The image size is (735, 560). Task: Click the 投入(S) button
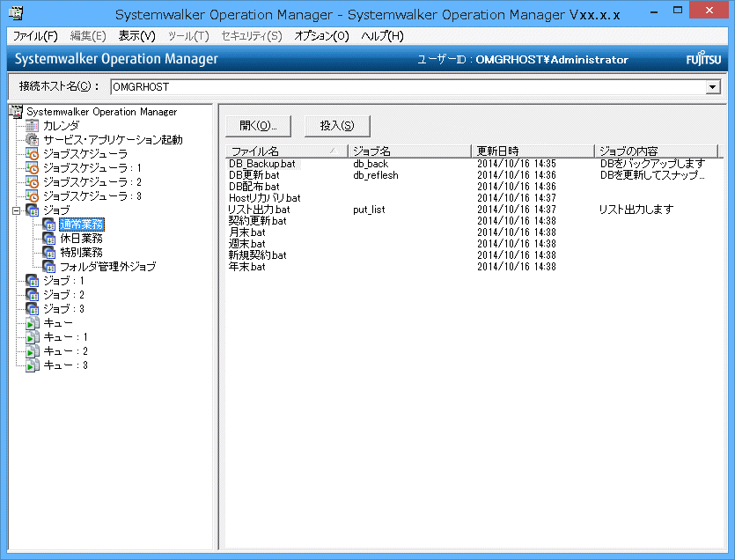coord(337,126)
